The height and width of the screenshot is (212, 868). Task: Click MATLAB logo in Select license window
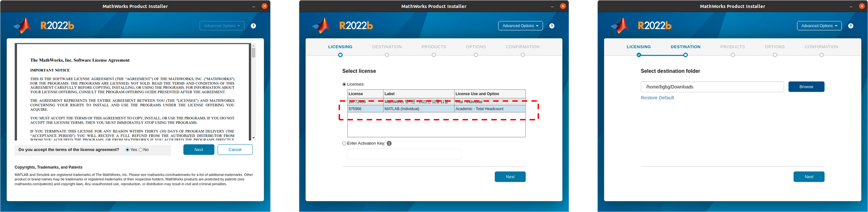pyautogui.click(x=321, y=26)
